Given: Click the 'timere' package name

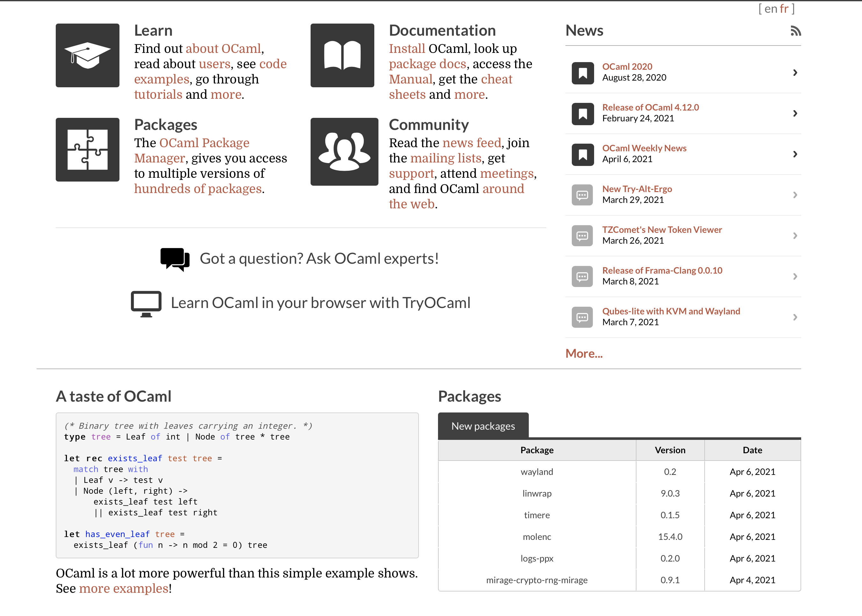Looking at the screenshot, I should pyautogui.click(x=537, y=515).
